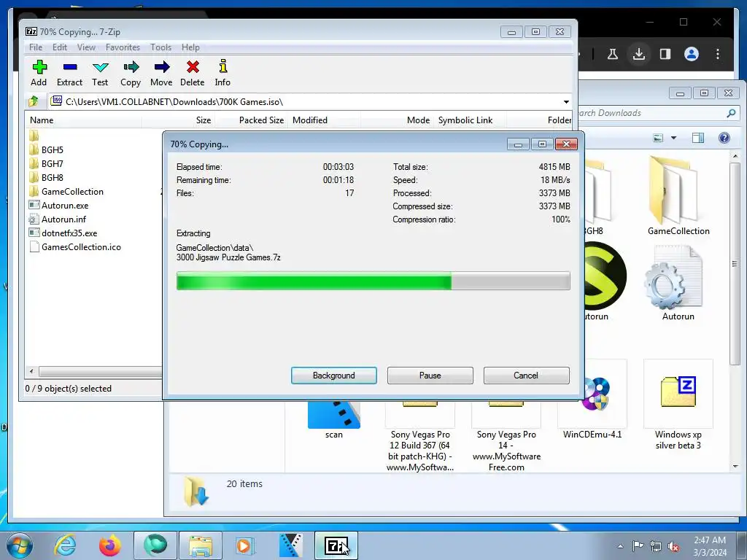This screenshot has height=560, width=747.
Task: Go up one folder level in 7-Zip
Action: [34, 101]
